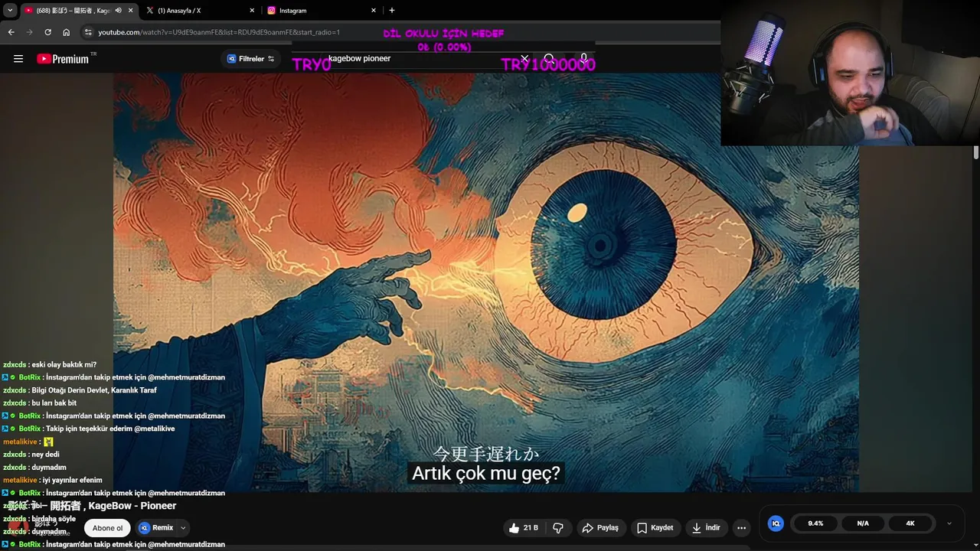Mute the YouTube tab via speaker icon
This screenshot has height=551, width=980.
click(x=118, y=11)
